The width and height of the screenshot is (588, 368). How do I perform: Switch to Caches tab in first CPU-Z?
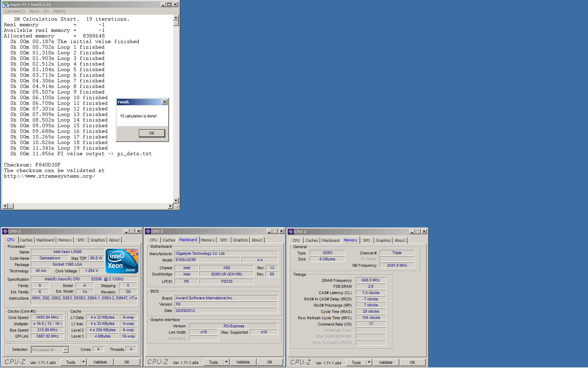tap(26, 240)
